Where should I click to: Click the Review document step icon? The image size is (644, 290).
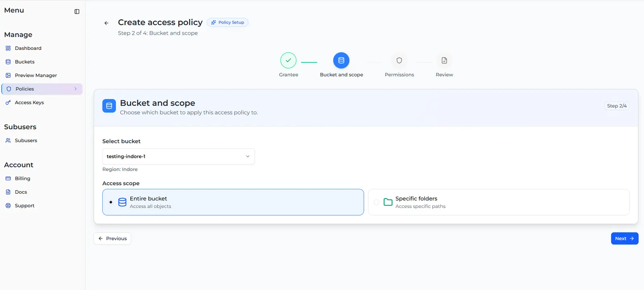click(444, 60)
